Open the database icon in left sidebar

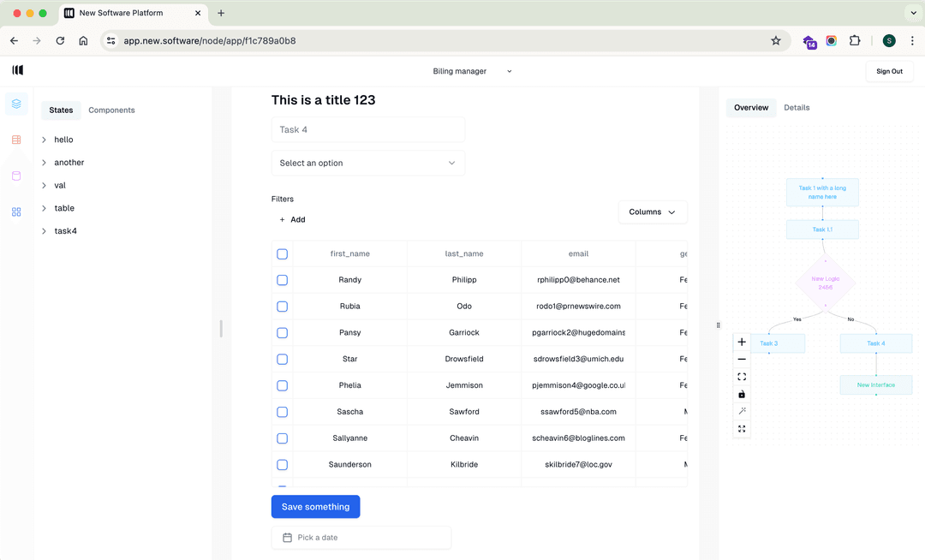pyautogui.click(x=16, y=176)
